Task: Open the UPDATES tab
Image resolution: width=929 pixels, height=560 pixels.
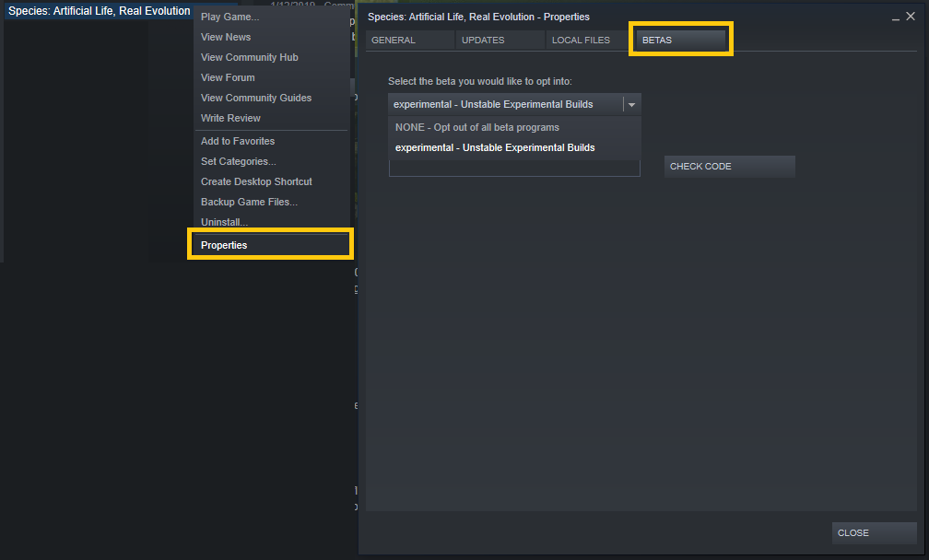Action: click(483, 41)
